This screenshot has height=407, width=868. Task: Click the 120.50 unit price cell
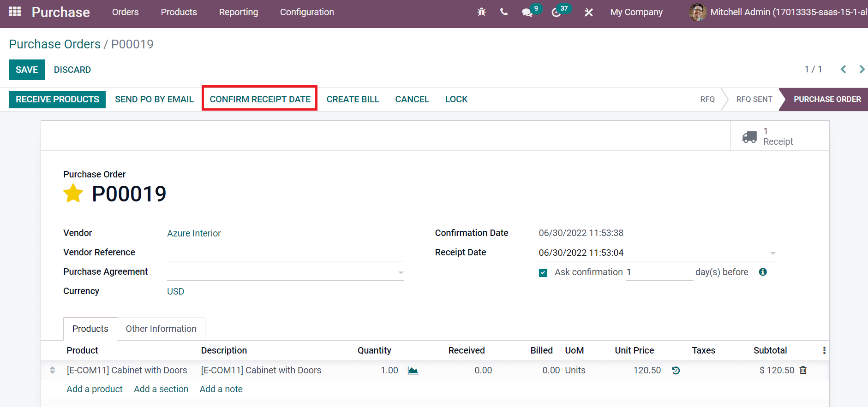point(647,370)
